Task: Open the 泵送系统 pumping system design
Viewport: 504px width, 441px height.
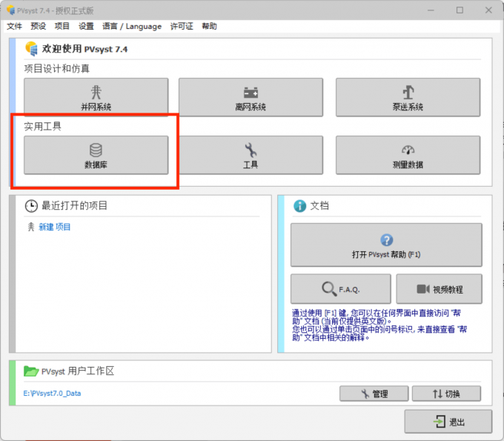Action: pyautogui.click(x=408, y=97)
